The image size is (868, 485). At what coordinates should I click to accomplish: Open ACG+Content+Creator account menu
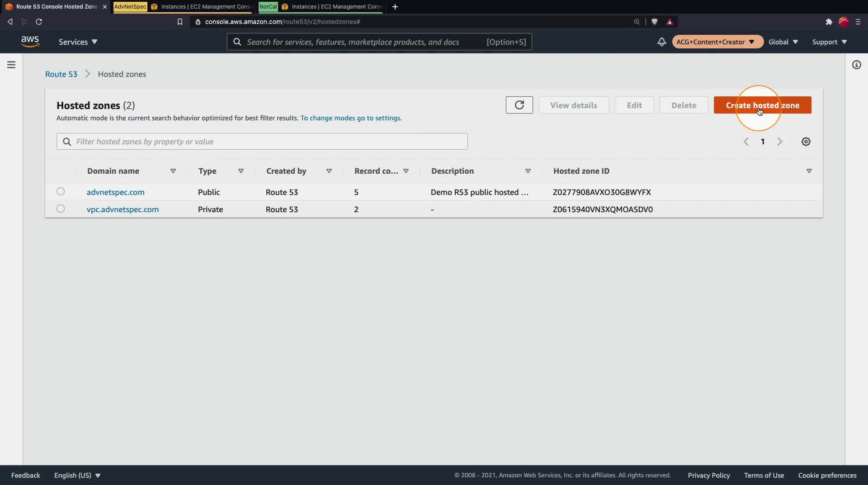click(717, 42)
